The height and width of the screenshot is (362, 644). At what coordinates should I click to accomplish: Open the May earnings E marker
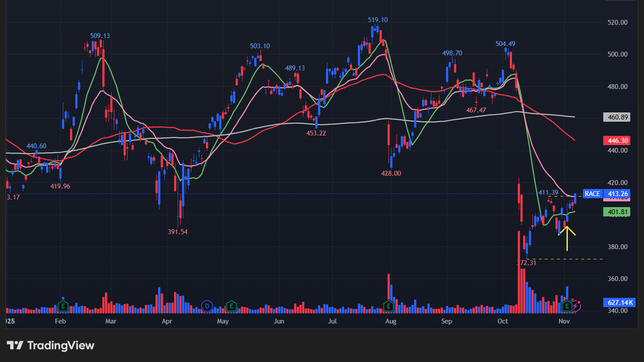tap(231, 305)
